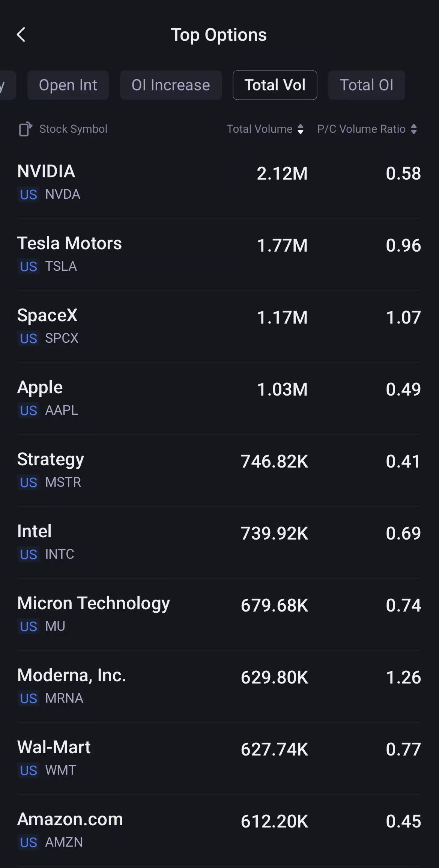The image size is (439, 868).
Task: Select the Intel INTC entry
Action: 219,543
